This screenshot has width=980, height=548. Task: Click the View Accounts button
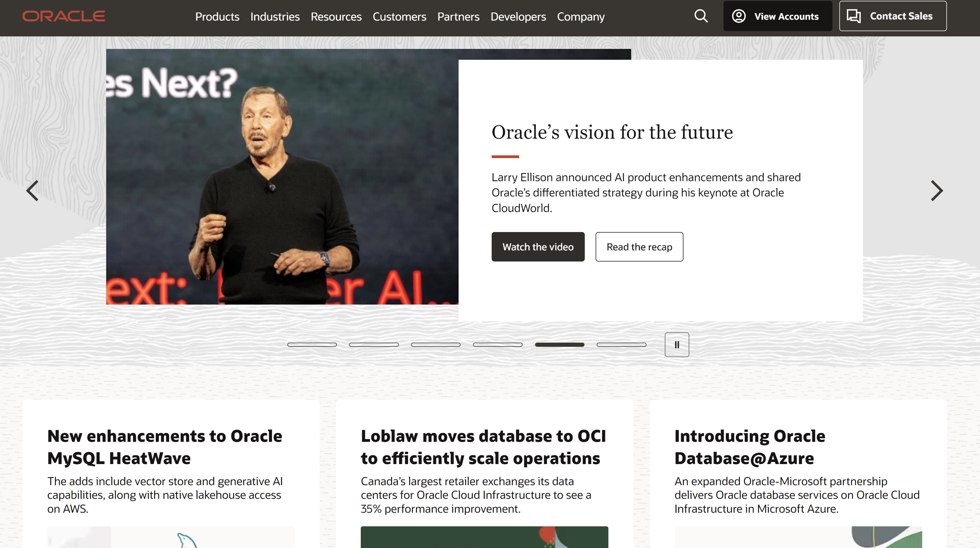coord(778,16)
